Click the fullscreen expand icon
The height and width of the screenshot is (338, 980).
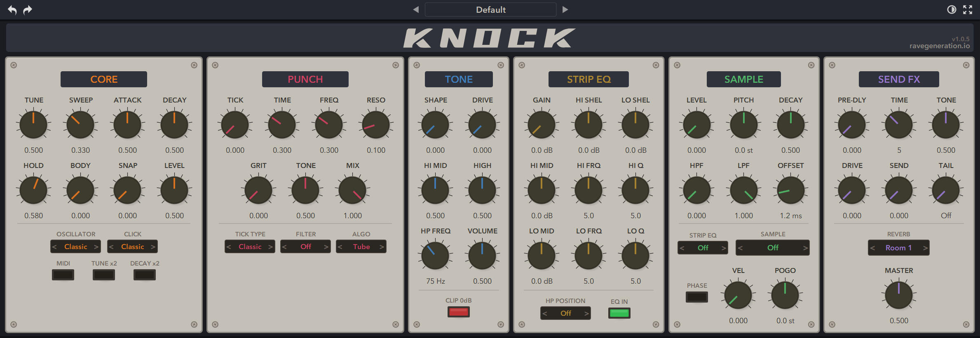click(x=968, y=10)
